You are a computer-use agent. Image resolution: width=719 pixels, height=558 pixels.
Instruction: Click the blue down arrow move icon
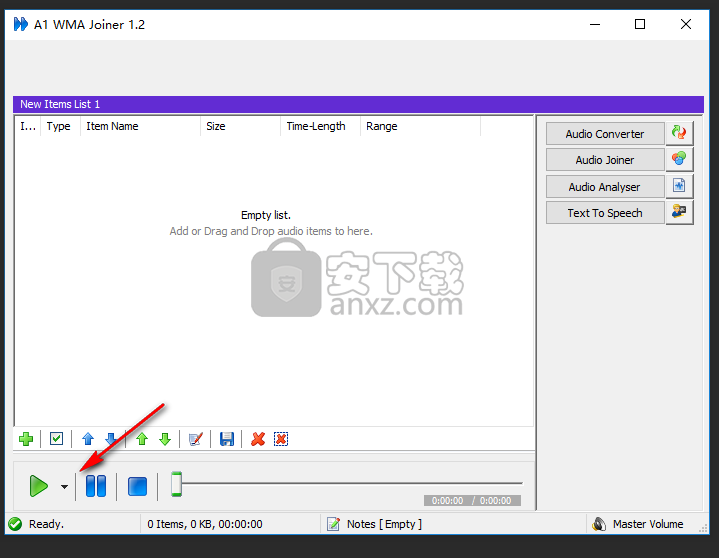click(x=111, y=439)
